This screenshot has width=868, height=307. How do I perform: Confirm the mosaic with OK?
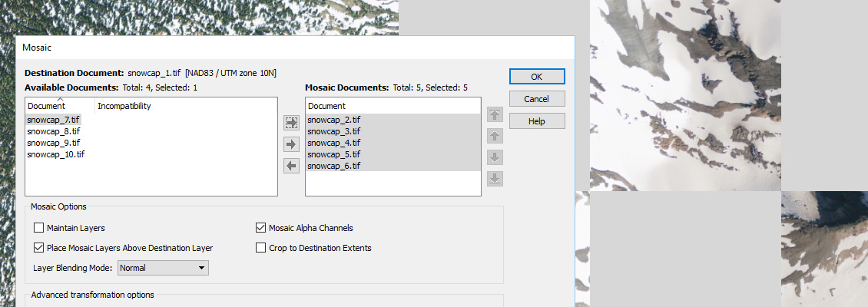pyautogui.click(x=536, y=76)
